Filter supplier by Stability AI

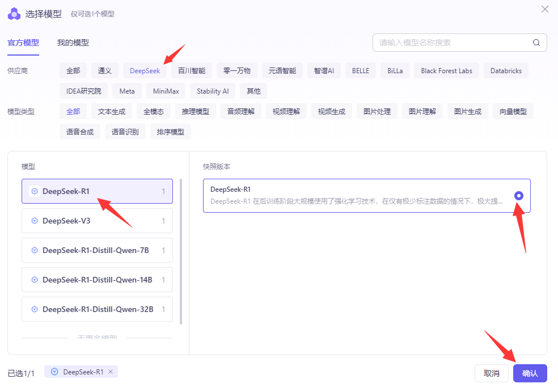point(213,91)
